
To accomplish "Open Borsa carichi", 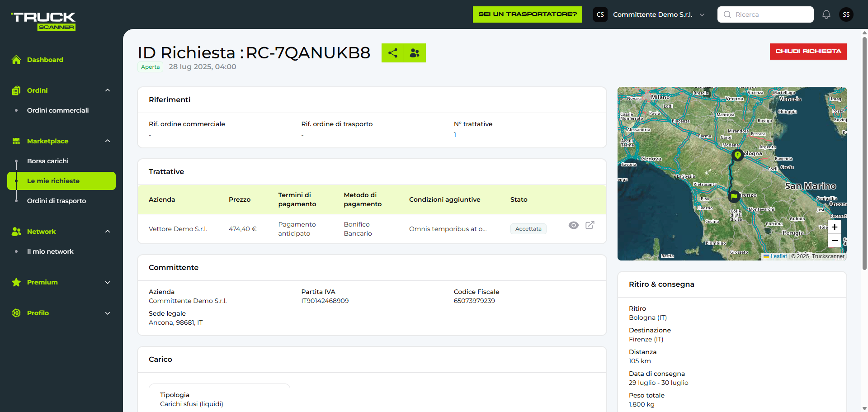I will (48, 161).
